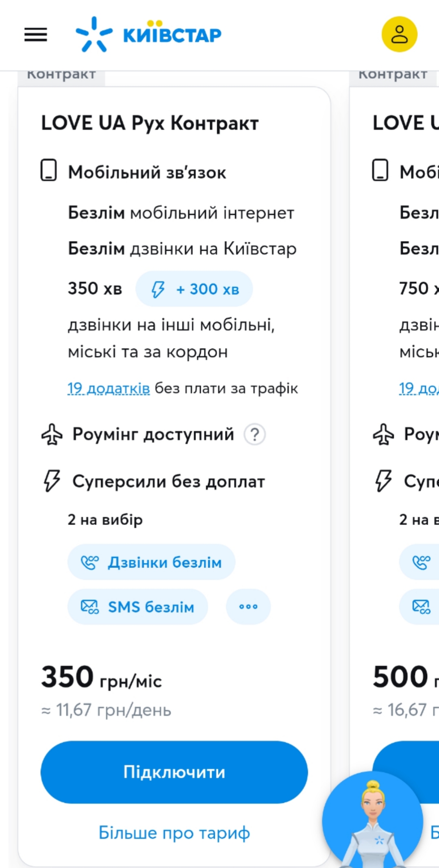The image size is (439, 868).
Task: Open Більше про тариф link
Action: [174, 833]
